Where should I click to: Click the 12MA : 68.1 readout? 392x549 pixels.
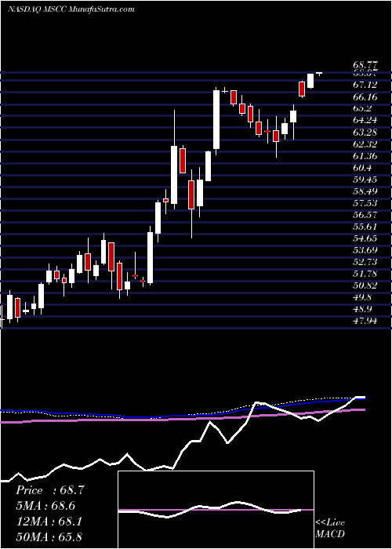point(49,522)
